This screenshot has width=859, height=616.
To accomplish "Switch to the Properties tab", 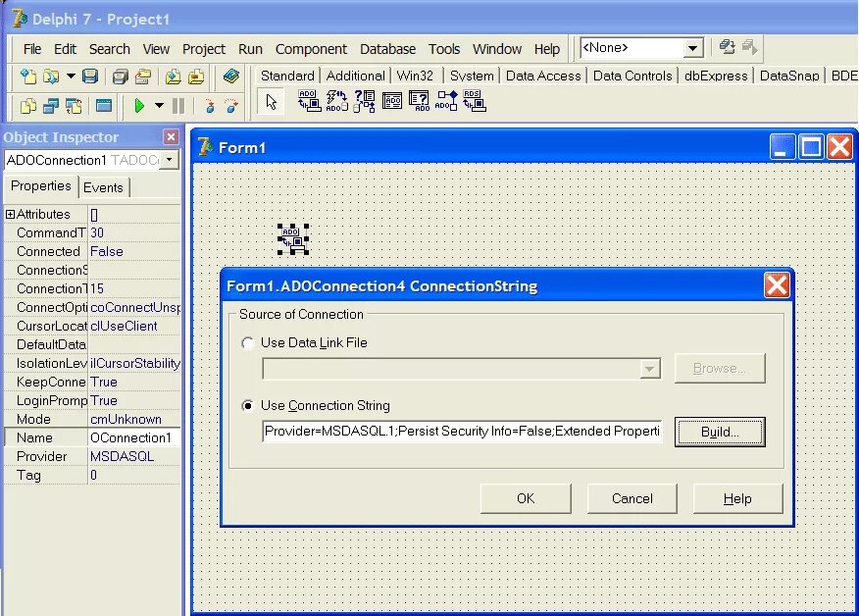I will point(41,185).
